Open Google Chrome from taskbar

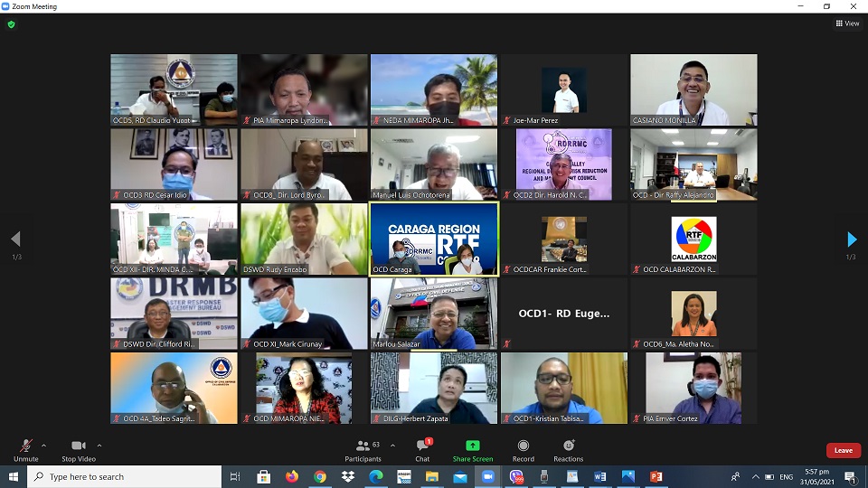(320, 477)
